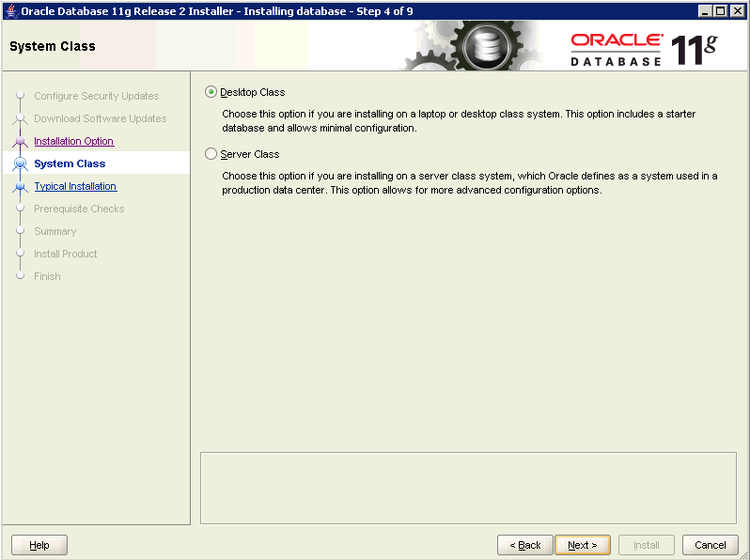Open the Help button
This screenshot has height=560, width=750.
point(39,545)
